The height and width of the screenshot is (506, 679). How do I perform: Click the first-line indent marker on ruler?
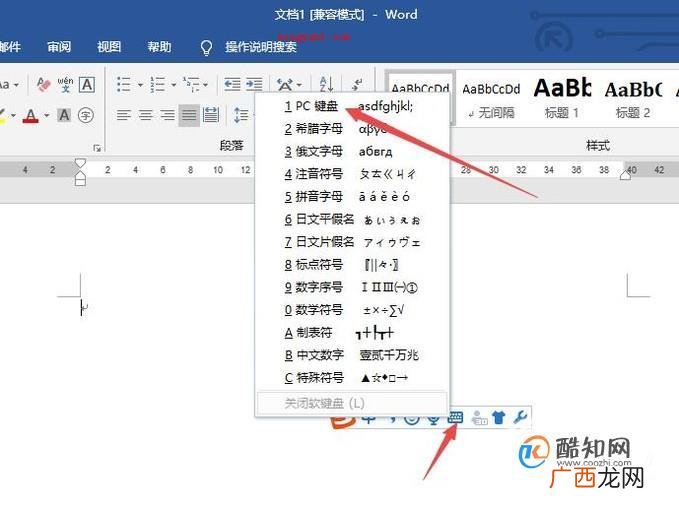(80, 164)
